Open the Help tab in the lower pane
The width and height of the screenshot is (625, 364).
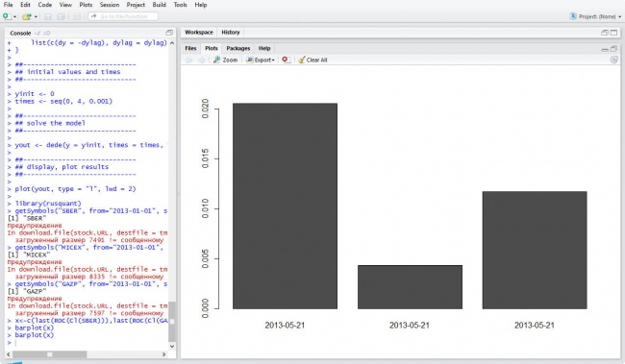(x=264, y=48)
